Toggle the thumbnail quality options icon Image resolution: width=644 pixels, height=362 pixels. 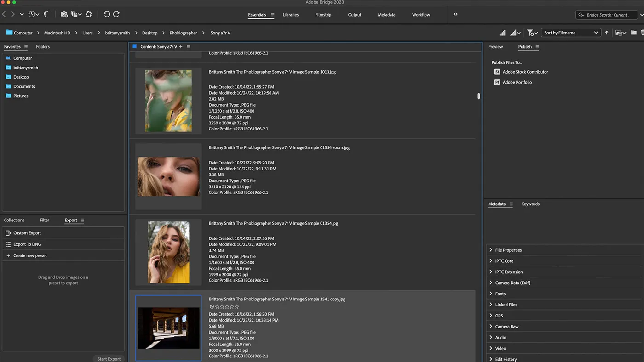tap(514, 33)
